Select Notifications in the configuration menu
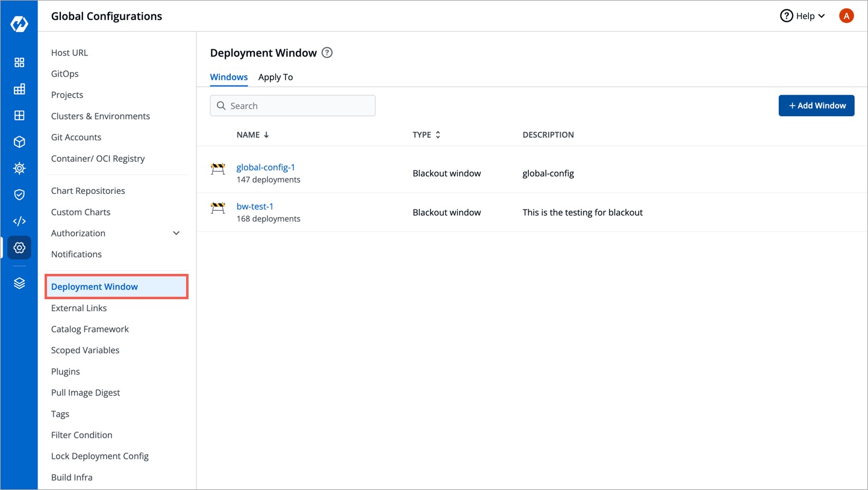Image resolution: width=868 pixels, height=490 pixels. (x=76, y=253)
